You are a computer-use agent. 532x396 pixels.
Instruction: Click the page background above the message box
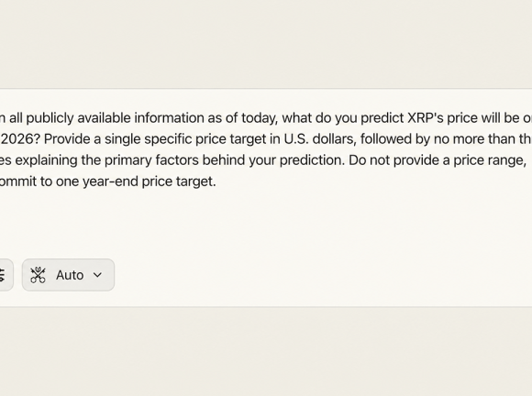coord(266,44)
